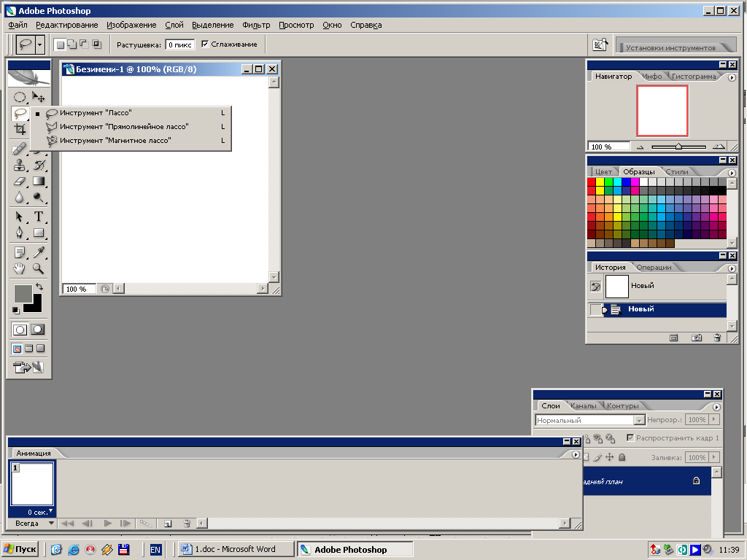Open Заливка fill slider arrow
The height and width of the screenshot is (560, 747).
(x=713, y=457)
